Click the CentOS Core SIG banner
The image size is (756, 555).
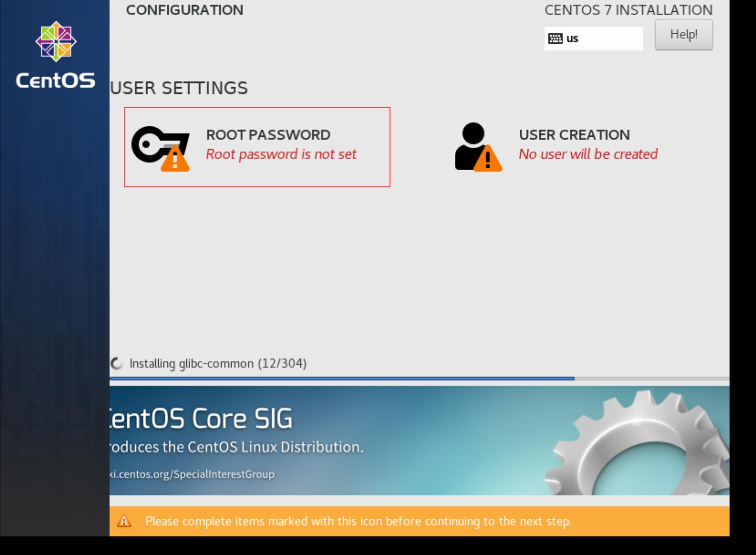tap(419, 440)
